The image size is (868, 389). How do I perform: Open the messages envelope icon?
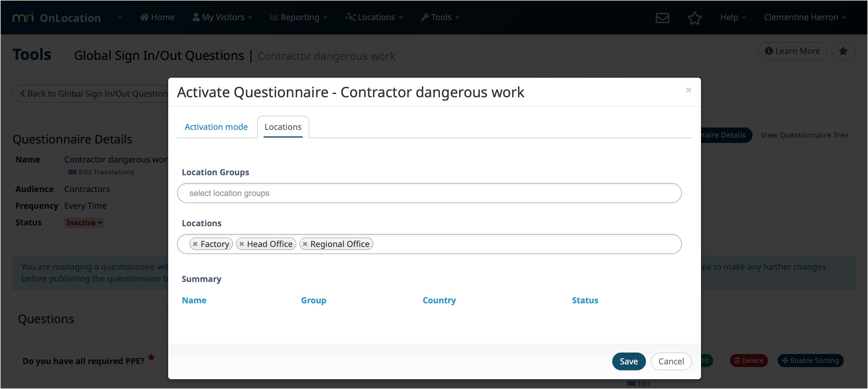(663, 17)
